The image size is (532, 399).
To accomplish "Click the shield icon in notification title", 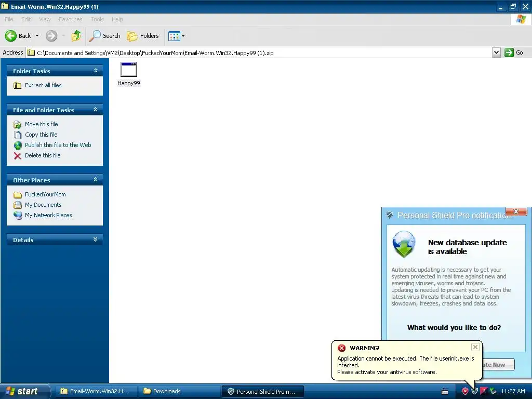I will pyautogui.click(x=389, y=215).
